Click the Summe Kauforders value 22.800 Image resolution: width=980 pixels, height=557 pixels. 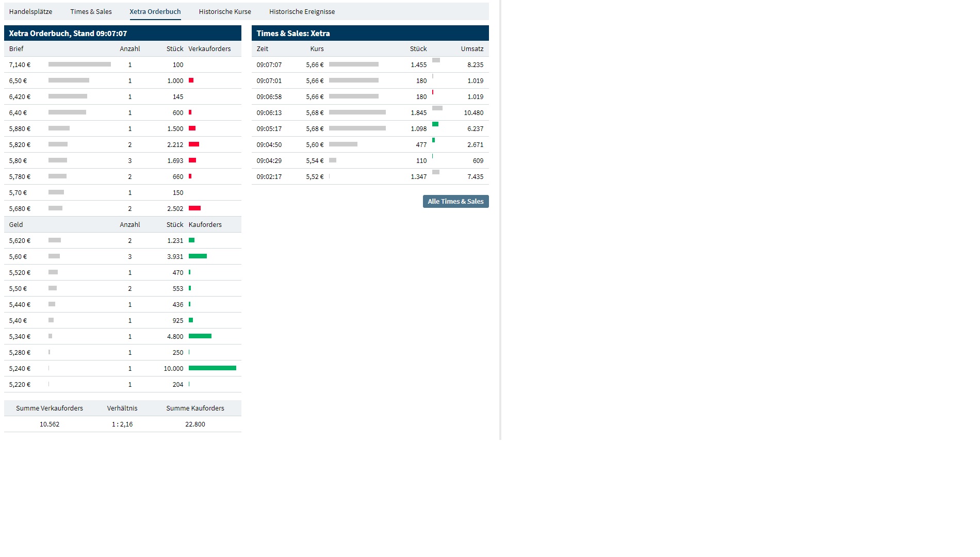click(x=195, y=424)
